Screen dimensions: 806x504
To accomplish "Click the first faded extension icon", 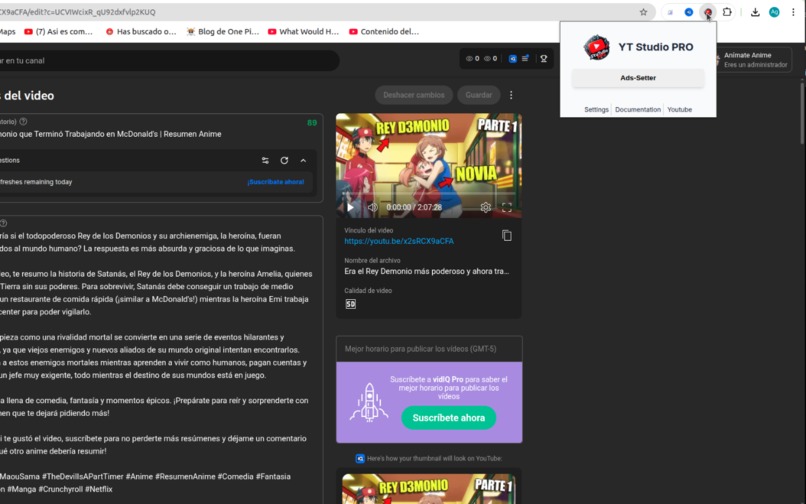I will (670, 12).
